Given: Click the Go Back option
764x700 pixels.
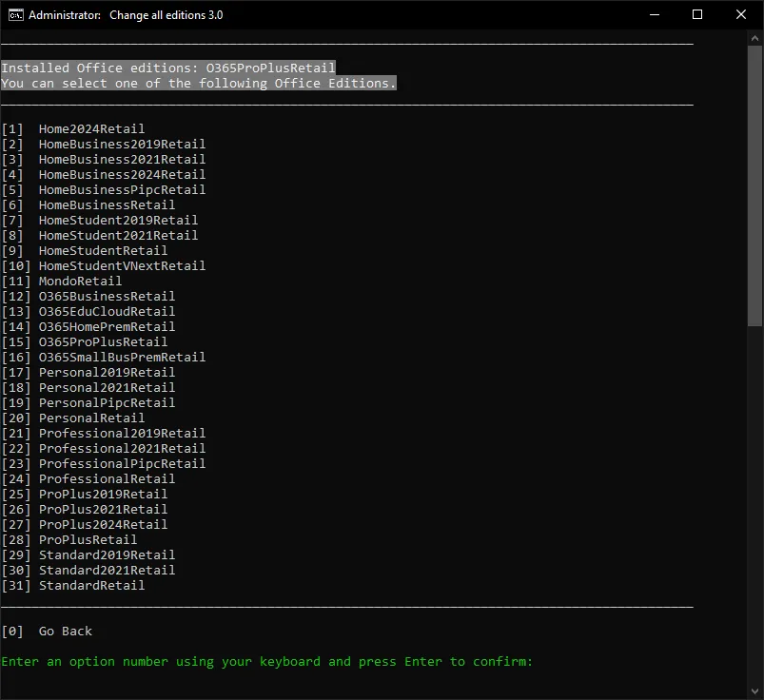Looking at the screenshot, I should (65, 632).
